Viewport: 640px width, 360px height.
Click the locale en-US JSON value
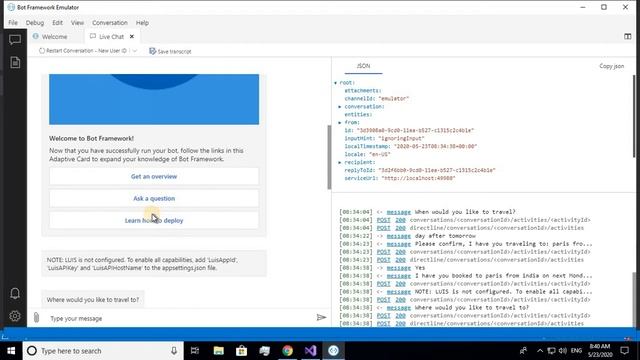[380, 154]
